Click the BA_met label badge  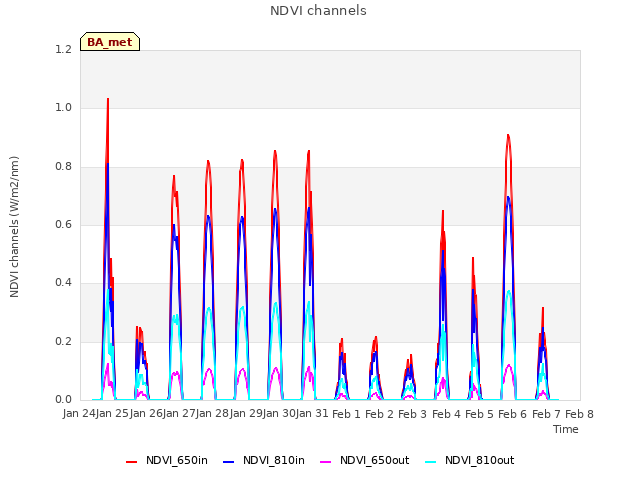click(110, 42)
